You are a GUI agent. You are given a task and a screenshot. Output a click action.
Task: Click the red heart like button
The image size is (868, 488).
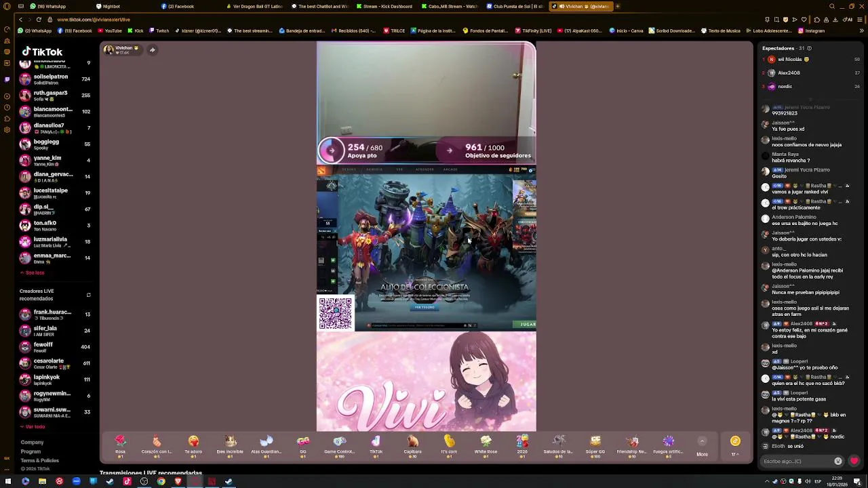pos(854,461)
